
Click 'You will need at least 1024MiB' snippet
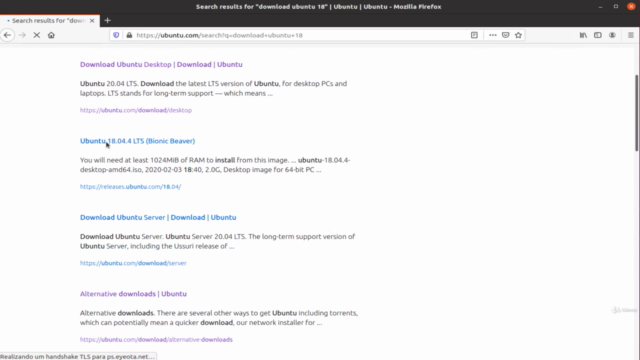215,165
